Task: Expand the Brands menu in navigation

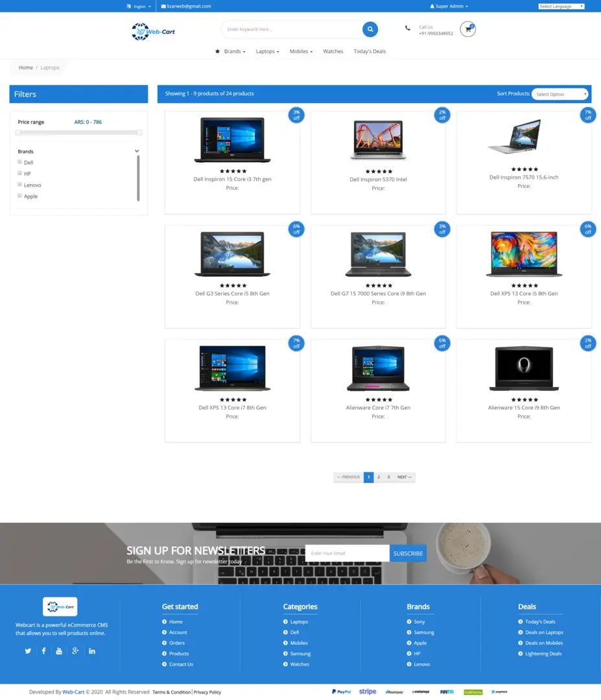Action: (235, 51)
